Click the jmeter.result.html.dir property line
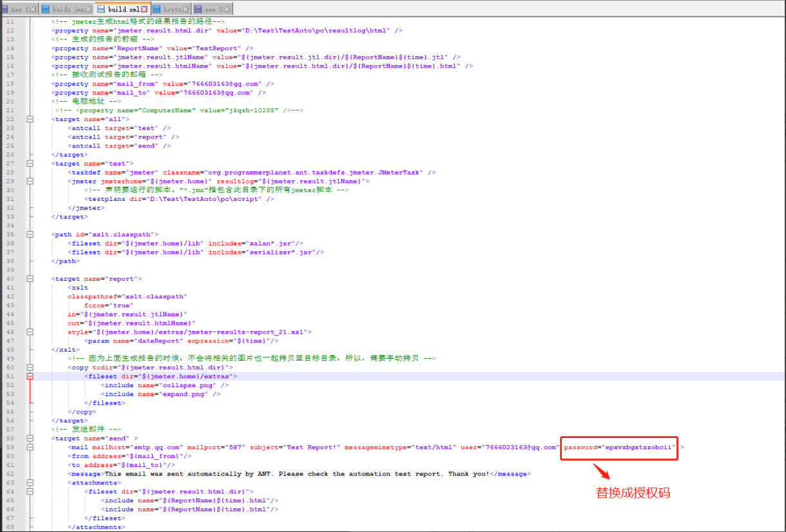The height and width of the screenshot is (532, 786). pyautogui.click(x=227, y=30)
